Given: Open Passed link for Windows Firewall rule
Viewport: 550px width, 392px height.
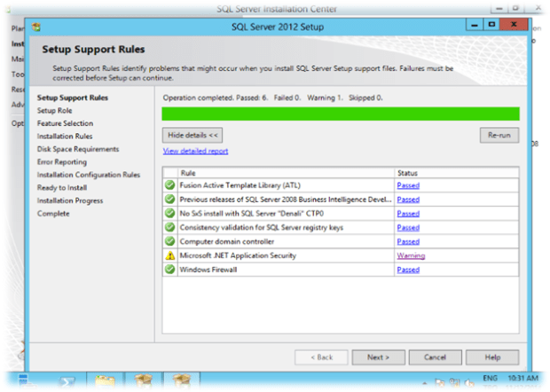Looking at the screenshot, I should 408,270.
